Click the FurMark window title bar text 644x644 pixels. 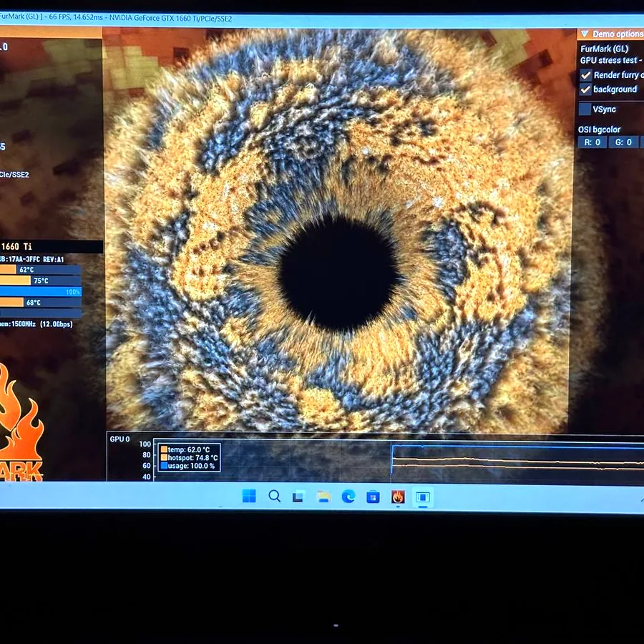(x=116, y=18)
